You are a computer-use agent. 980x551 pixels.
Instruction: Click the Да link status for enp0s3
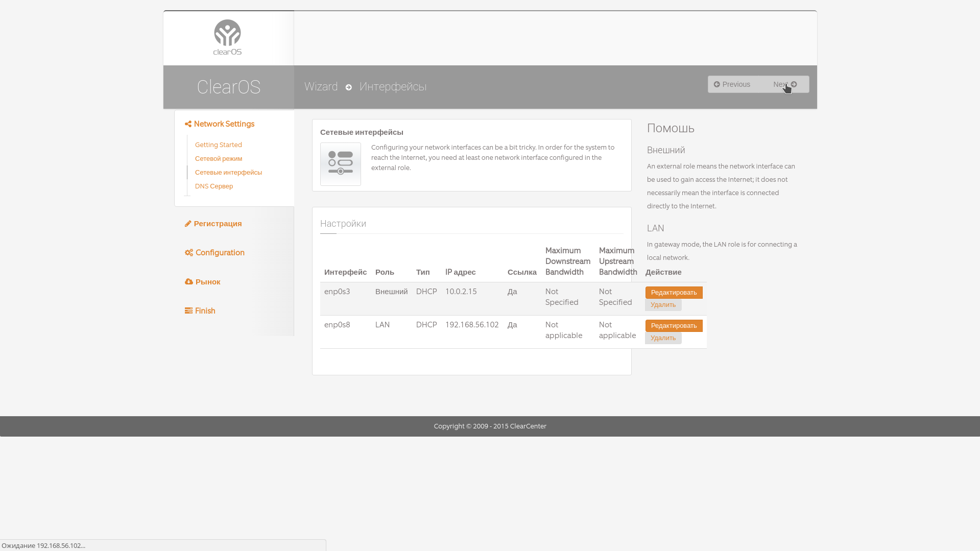(512, 292)
